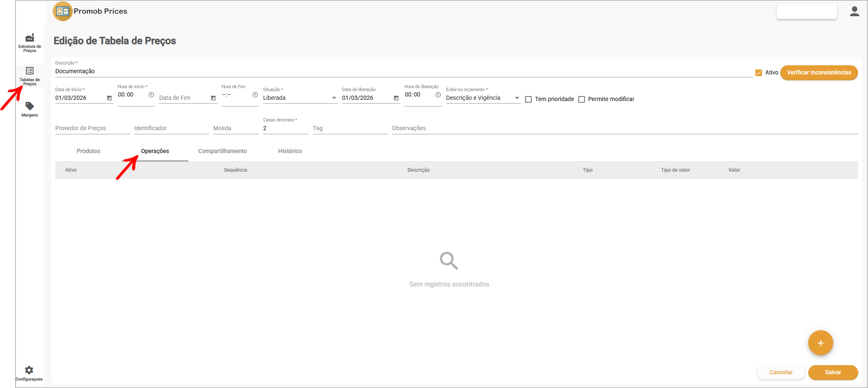Enable the Tem prioridade checkbox
868x388 pixels.
click(528, 99)
